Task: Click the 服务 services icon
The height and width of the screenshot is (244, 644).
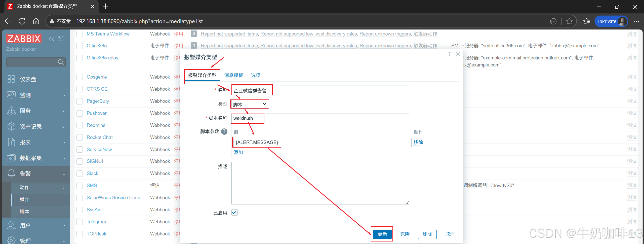Action: coord(11,111)
